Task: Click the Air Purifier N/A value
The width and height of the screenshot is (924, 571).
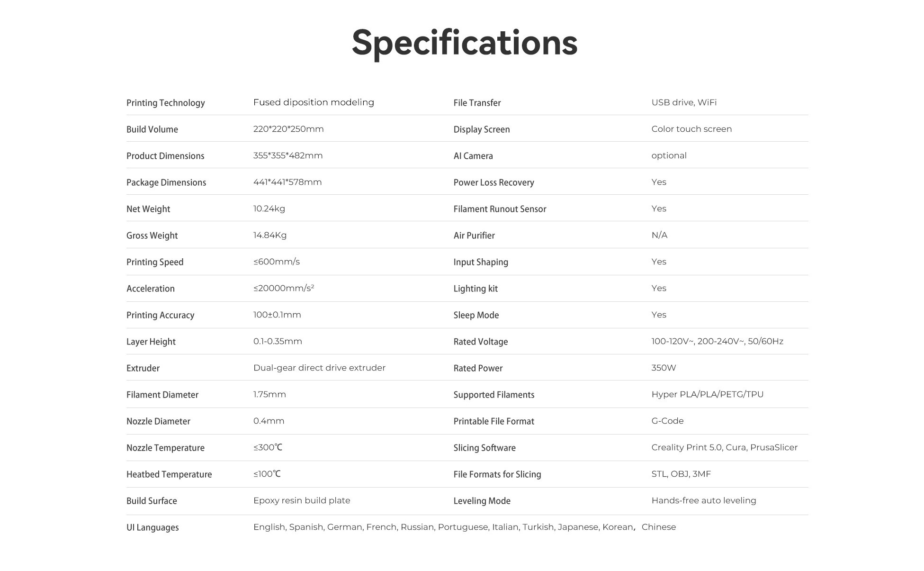Action: click(x=659, y=235)
